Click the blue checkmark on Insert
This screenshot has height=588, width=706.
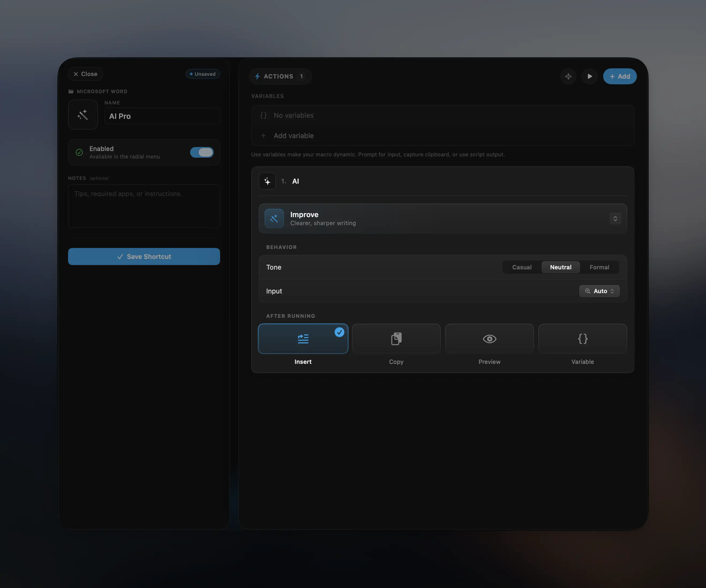(340, 332)
